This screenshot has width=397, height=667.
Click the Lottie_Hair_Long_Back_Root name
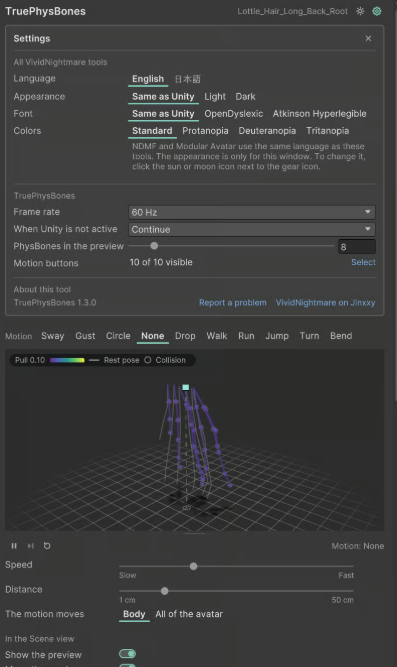[x=292, y=11]
